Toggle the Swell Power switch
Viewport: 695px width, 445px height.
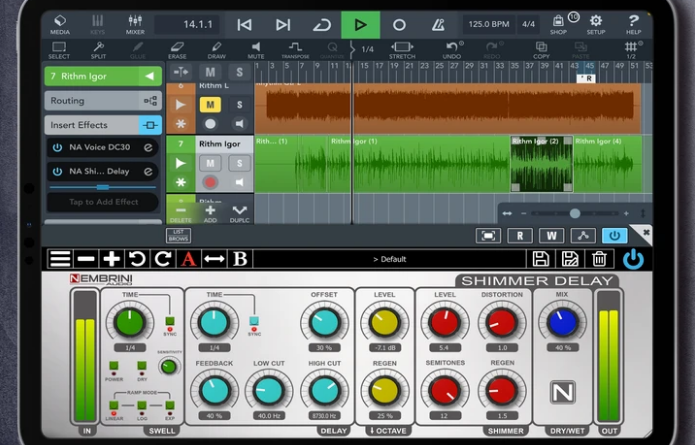point(114,366)
